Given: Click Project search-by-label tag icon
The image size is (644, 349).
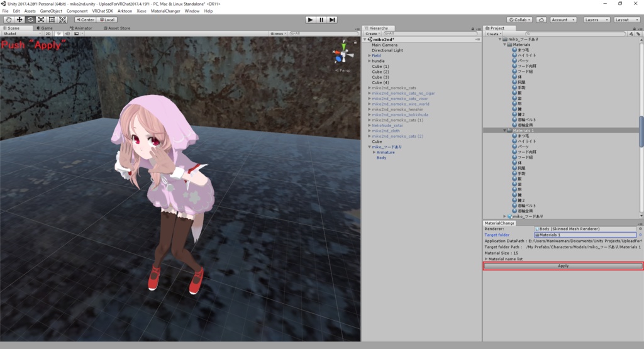Looking at the screenshot, I should pos(638,34).
